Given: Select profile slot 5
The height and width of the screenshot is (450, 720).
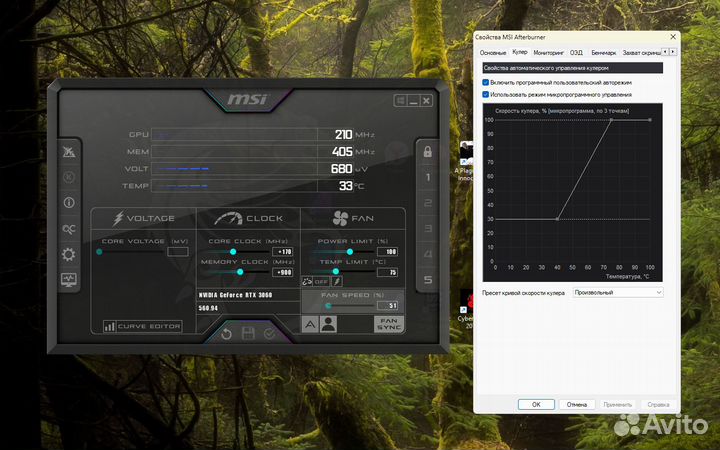Looking at the screenshot, I should click(x=428, y=279).
